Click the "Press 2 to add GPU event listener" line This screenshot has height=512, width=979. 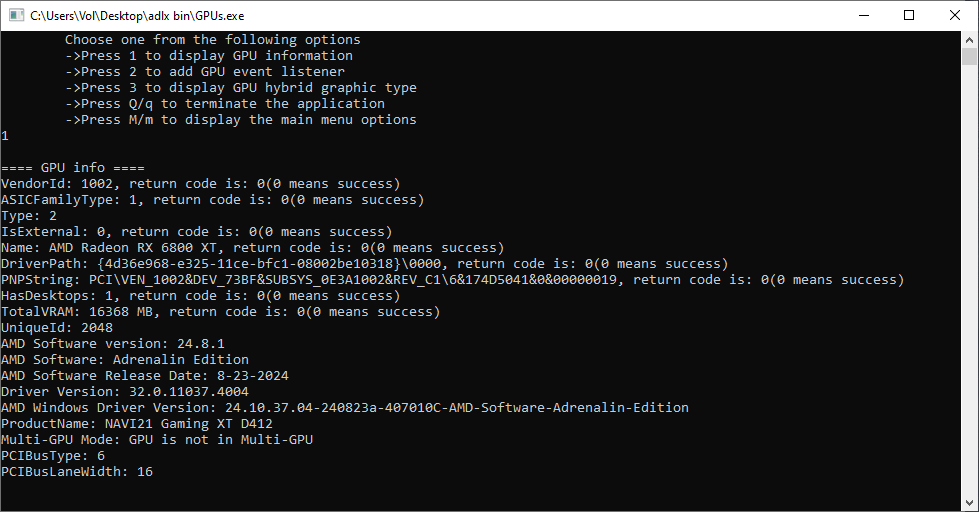(205, 72)
